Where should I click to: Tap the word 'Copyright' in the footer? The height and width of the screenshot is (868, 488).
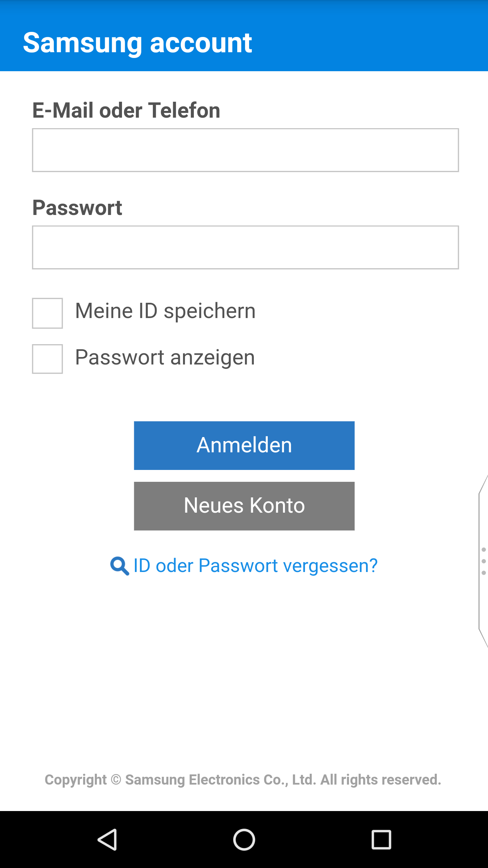point(76,780)
